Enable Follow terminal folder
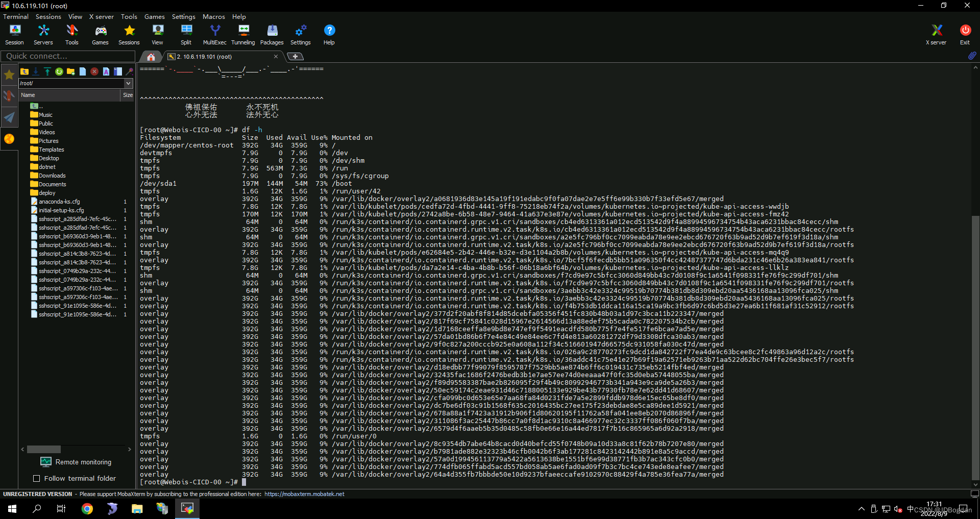The width and height of the screenshot is (980, 519). point(36,478)
